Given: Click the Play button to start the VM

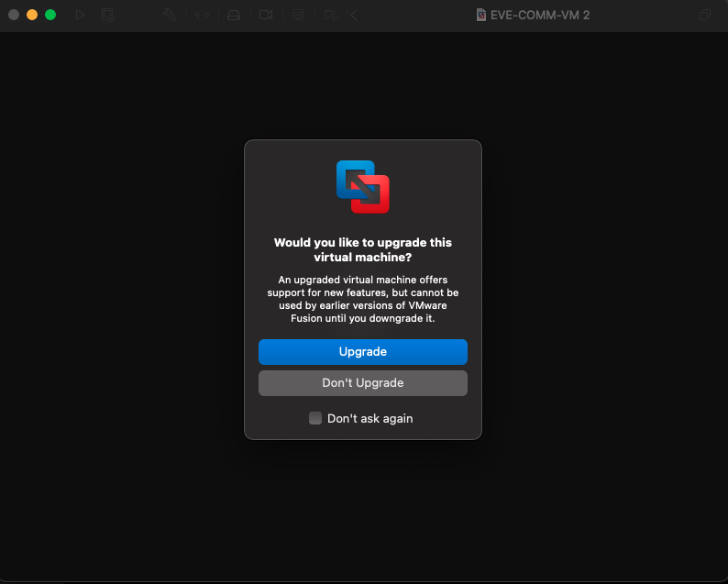Looking at the screenshot, I should click(x=80, y=15).
